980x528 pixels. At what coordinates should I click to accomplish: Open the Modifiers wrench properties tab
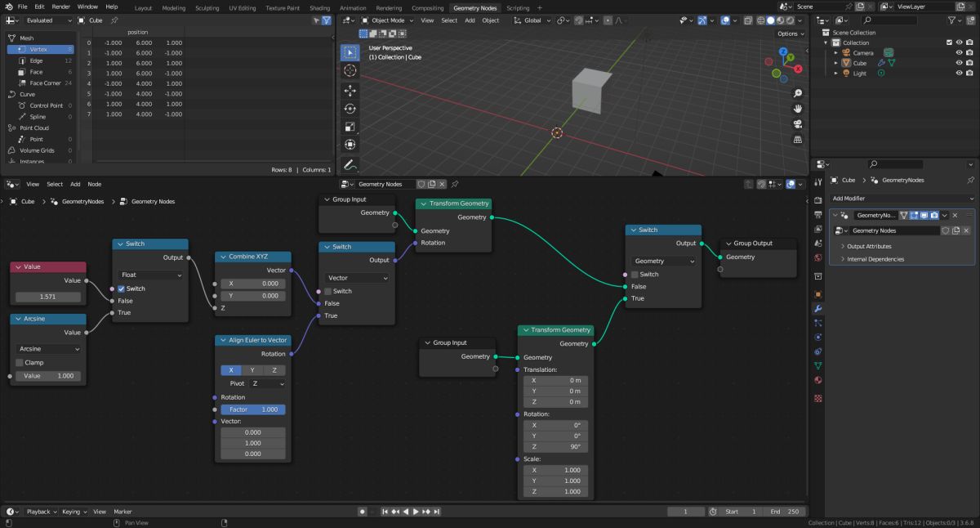click(817, 308)
